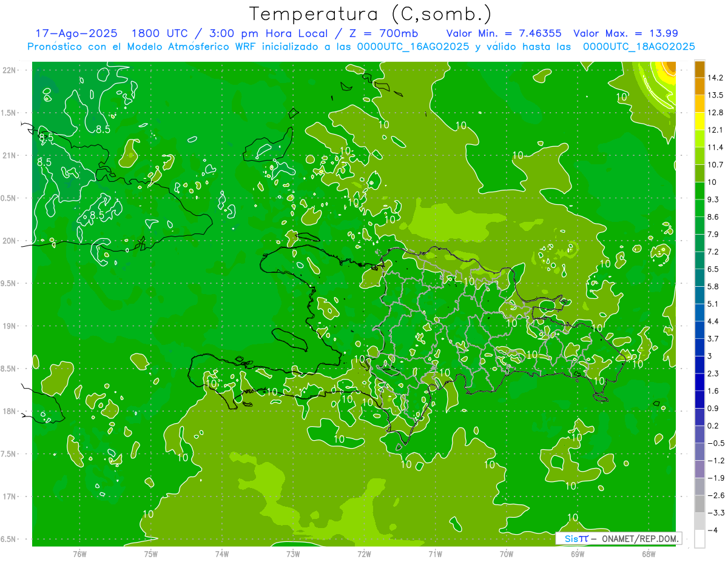The width and height of the screenshot is (728, 562).
Task: Click the initialization time "0000UTC_16AGO2025"
Action: tap(413, 47)
